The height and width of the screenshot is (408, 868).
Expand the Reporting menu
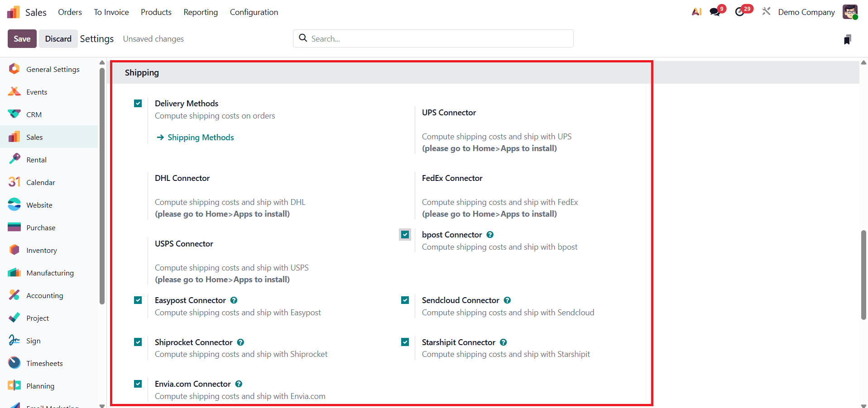coord(201,12)
